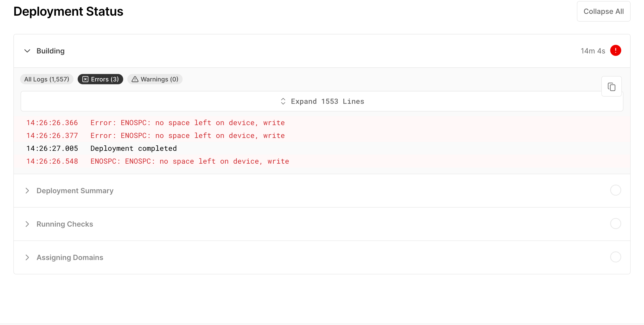Image resolution: width=644 pixels, height=325 pixels.
Task: Click the 14:26:26.548 ENOSPC log entry
Action: 189,161
